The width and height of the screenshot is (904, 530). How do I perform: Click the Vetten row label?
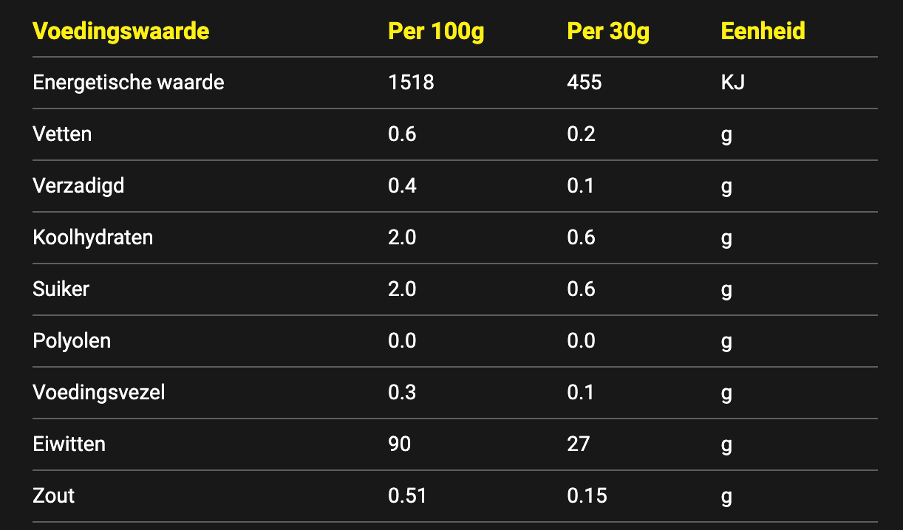click(62, 134)
